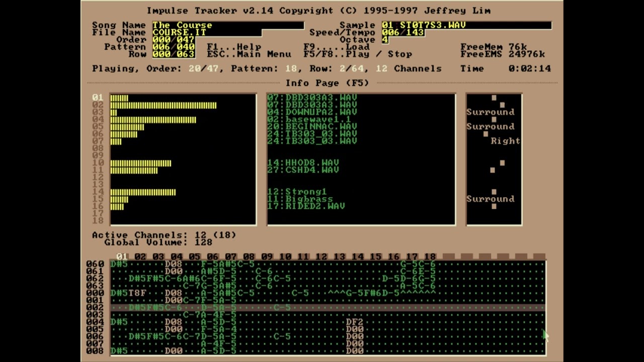644x362 pixels.
Task: Select pattern channel header 01
Action: (x=122, y=257)
